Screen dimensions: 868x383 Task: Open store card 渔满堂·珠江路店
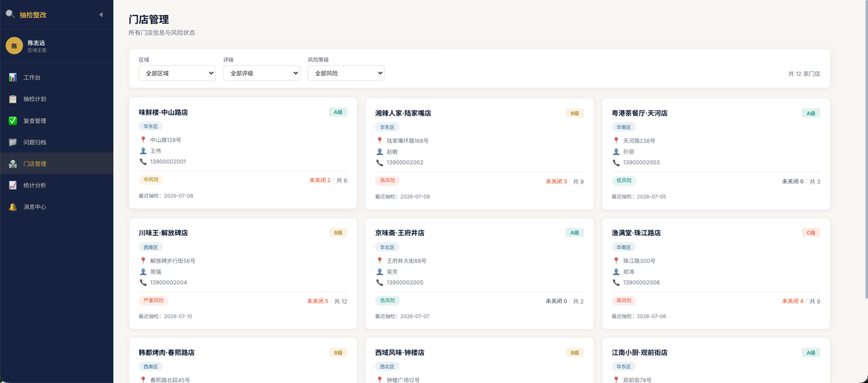pyautogui.click(x=716, y=273)
